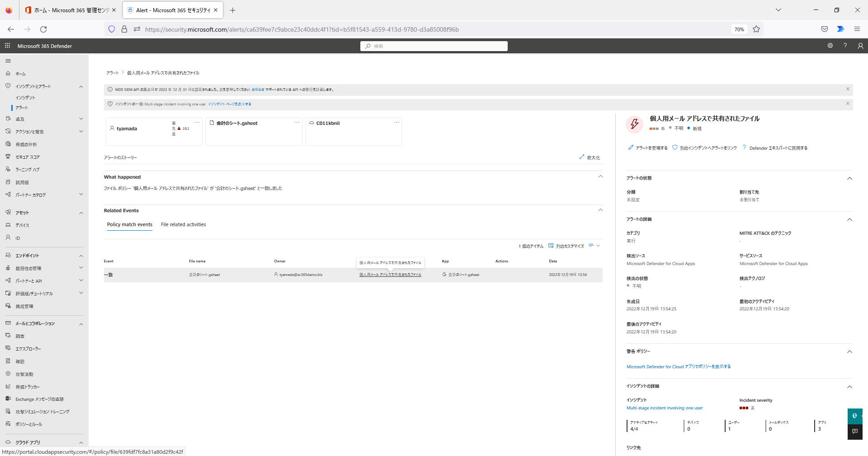Screen dimensions: 868x456
Task: Dismiss the MDE SIEM API notification banner
Action: pos(848,89)
